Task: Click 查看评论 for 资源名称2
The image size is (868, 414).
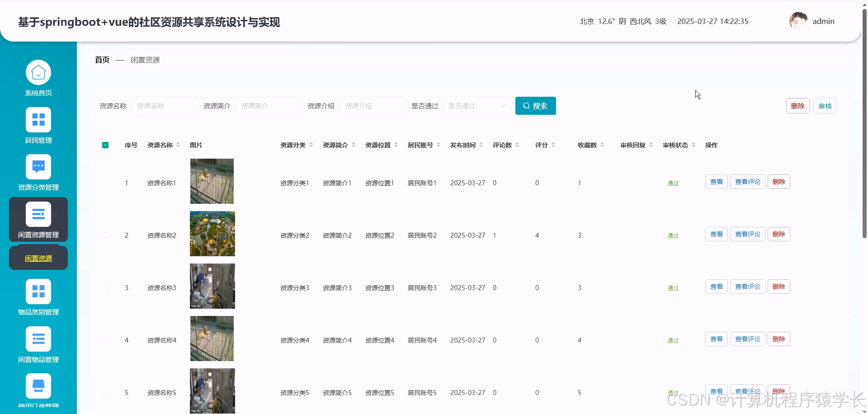Action: (x=747, y=234)
